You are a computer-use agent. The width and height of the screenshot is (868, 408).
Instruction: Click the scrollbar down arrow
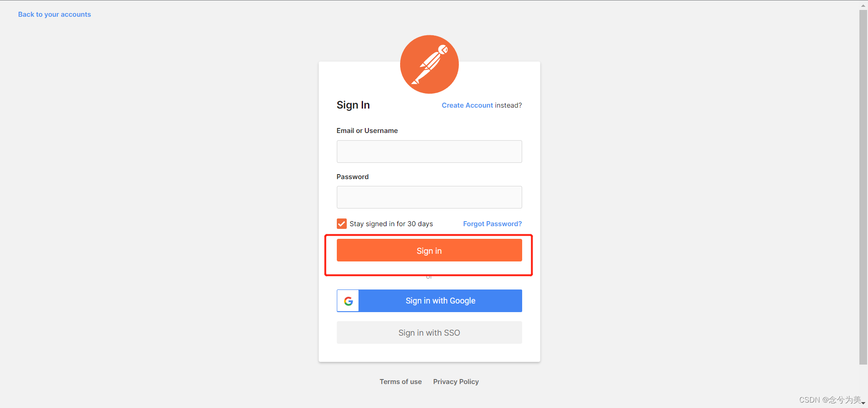(863, 403)
